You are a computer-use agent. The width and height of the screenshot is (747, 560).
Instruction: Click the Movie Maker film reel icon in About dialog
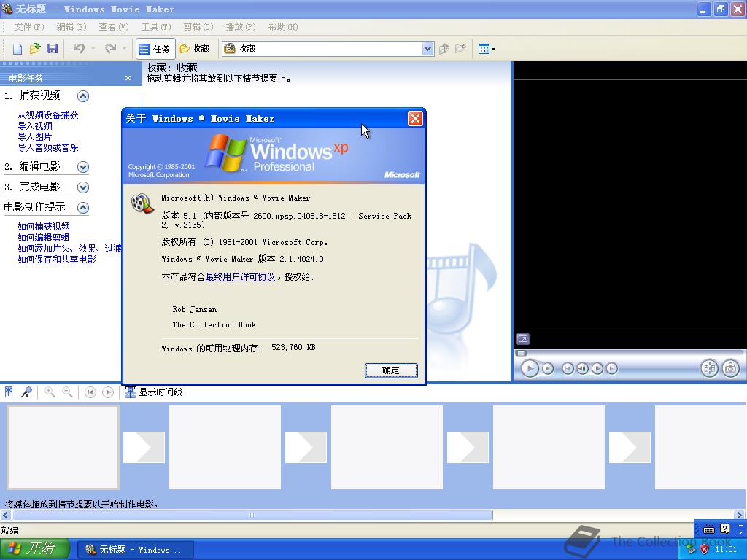pos(142,204)
